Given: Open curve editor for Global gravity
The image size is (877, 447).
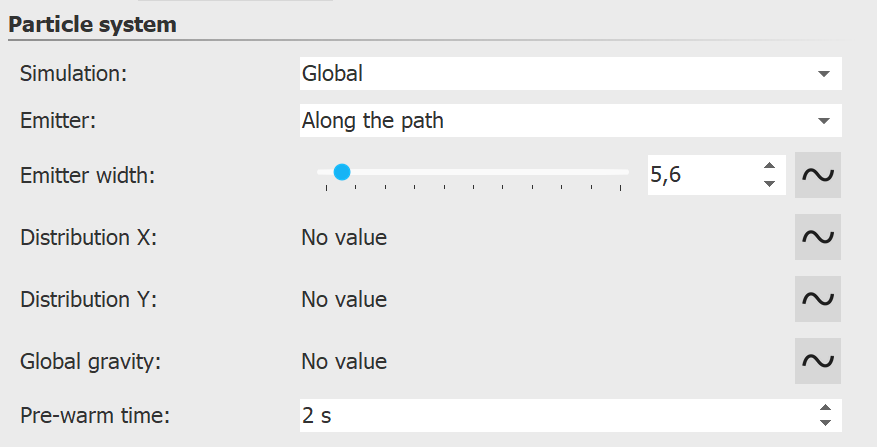Looking at the screenshot, I should click(x=818, y=361).
